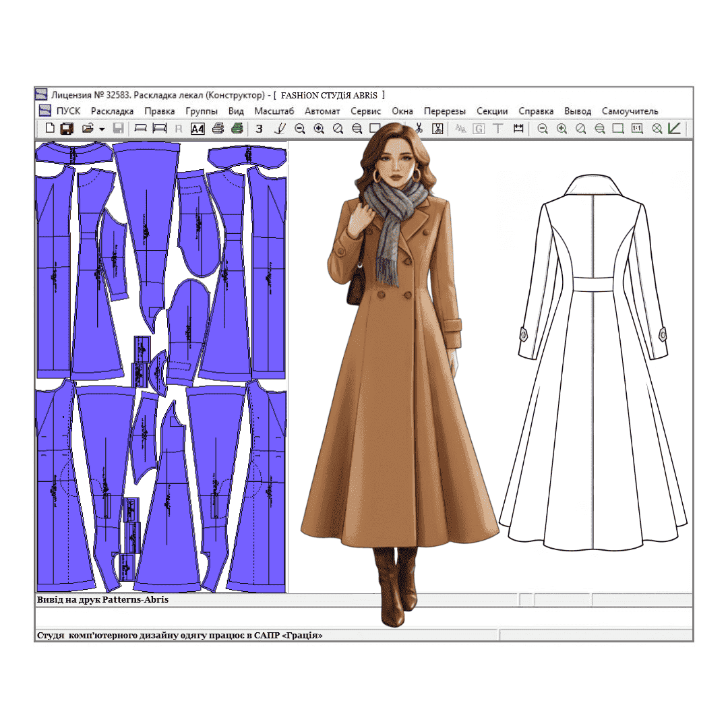Click the open folder icon

(87, 128)
